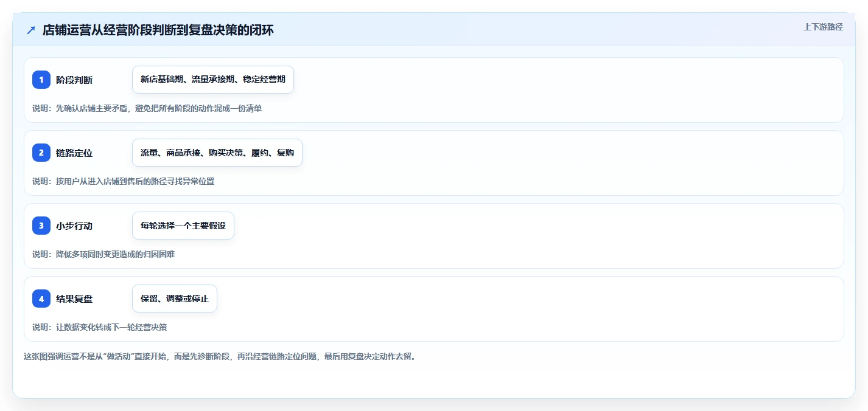The image size is (868, 411).
Task: Click step number 1 badge
Action: point(41,80)
